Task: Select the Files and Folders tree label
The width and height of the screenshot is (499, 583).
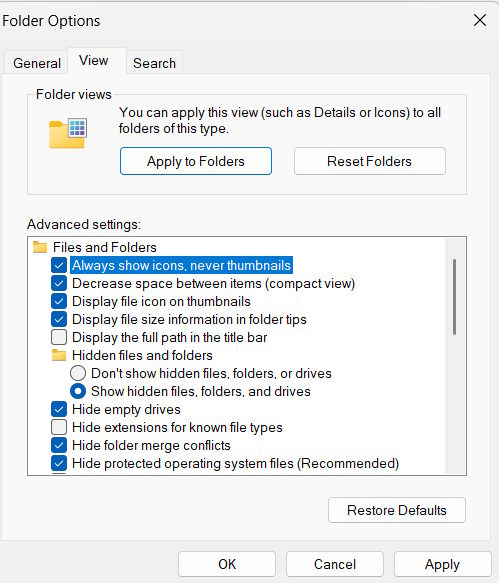Action: click(104, 247)
